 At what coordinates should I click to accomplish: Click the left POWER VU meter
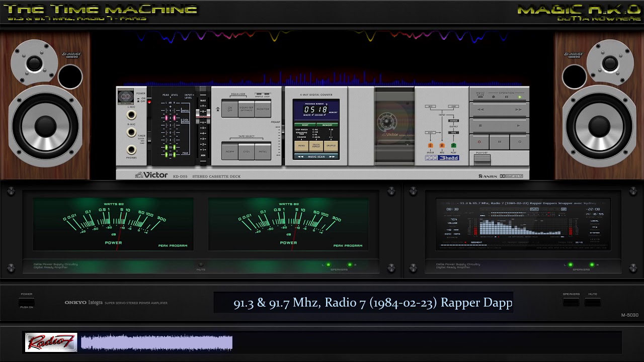[x=113, y=224]
